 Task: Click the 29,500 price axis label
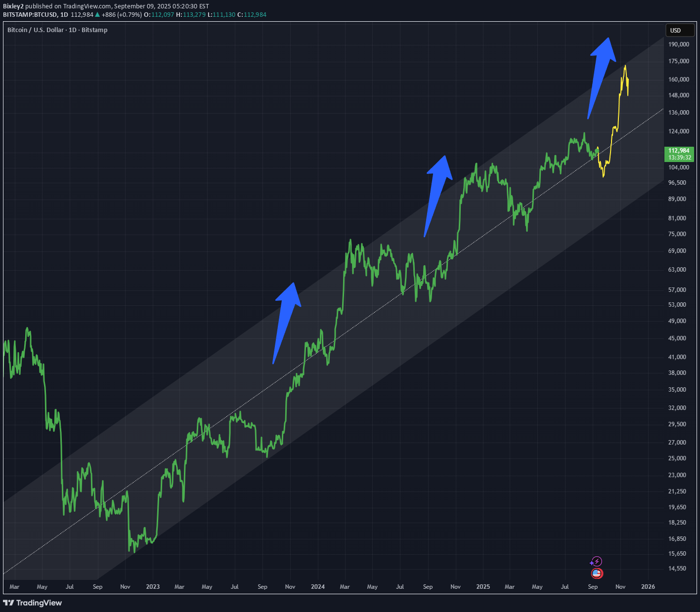pos(677,424)
